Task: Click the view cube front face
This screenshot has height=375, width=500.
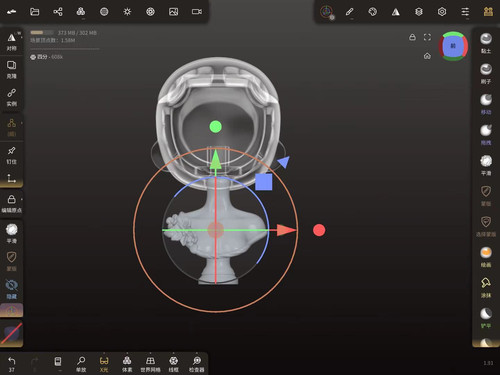Action: [x=453, y=46]
